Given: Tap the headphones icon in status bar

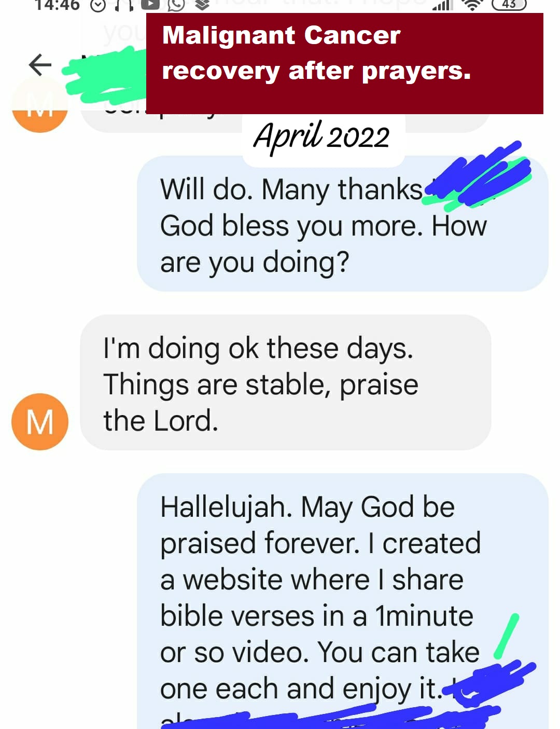Looking at the screenshot, I should 124,5.
